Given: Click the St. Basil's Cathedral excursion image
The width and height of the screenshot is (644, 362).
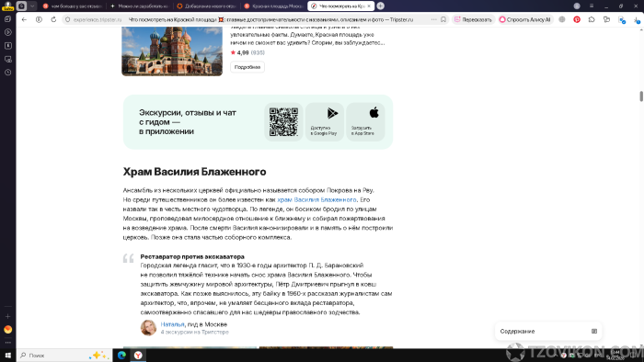Looking at the screenshot, I should tap(172, 51).
